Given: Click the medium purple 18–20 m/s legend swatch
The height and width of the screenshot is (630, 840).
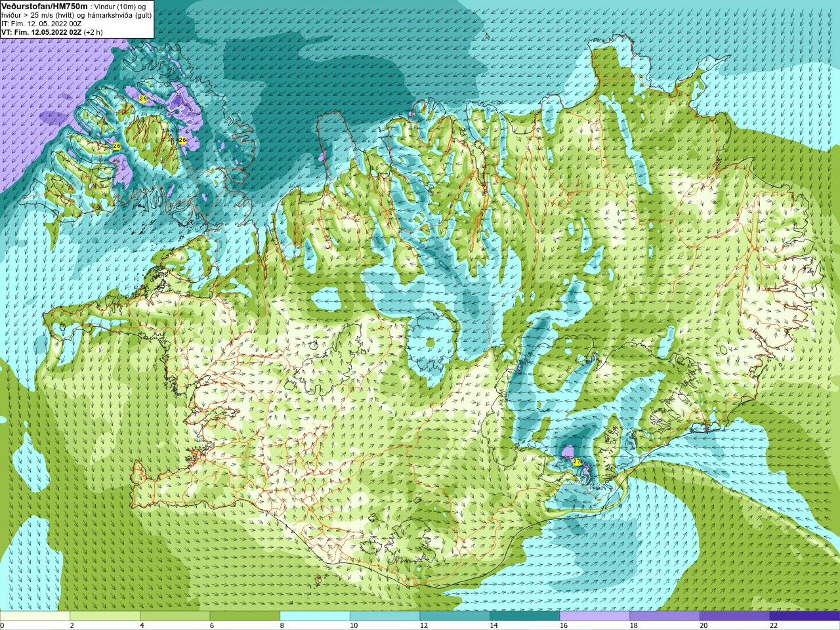Looking at the screenshot, I should pyautogui.click(x=665, y=616).
